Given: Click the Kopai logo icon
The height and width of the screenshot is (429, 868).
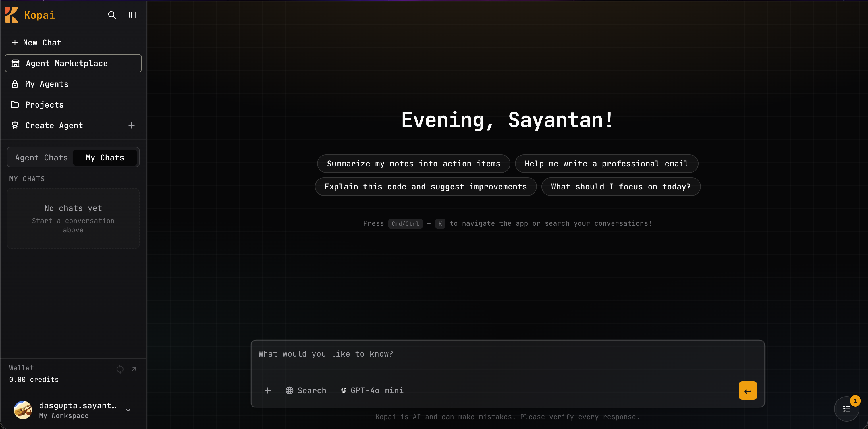Looking at the screenshot, I should pyautogui.click(x=11, y=15).
